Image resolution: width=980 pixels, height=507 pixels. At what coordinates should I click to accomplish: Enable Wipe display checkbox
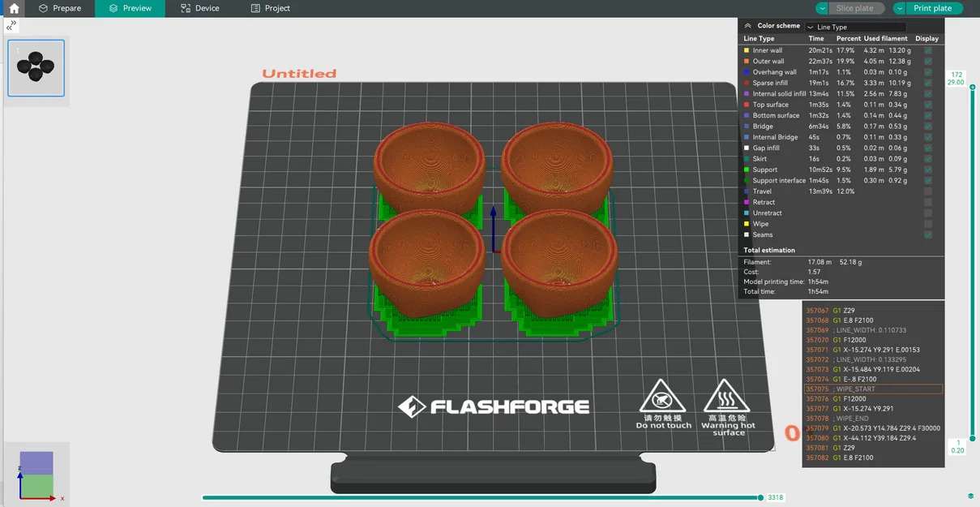click(x=928, y=224)
